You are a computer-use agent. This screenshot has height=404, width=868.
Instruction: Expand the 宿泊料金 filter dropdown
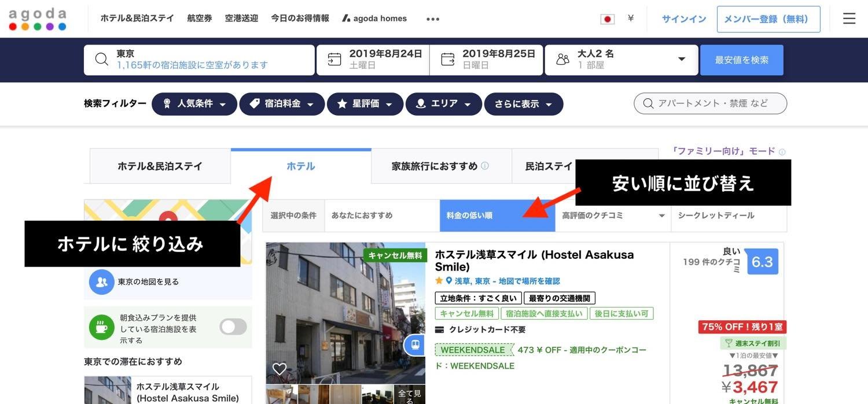[x=282, y=104]
